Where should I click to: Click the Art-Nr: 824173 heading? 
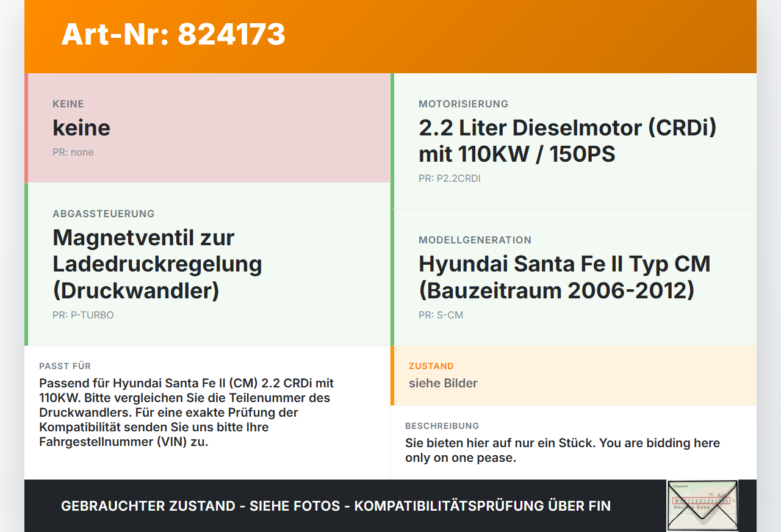[x=173, y=34]
